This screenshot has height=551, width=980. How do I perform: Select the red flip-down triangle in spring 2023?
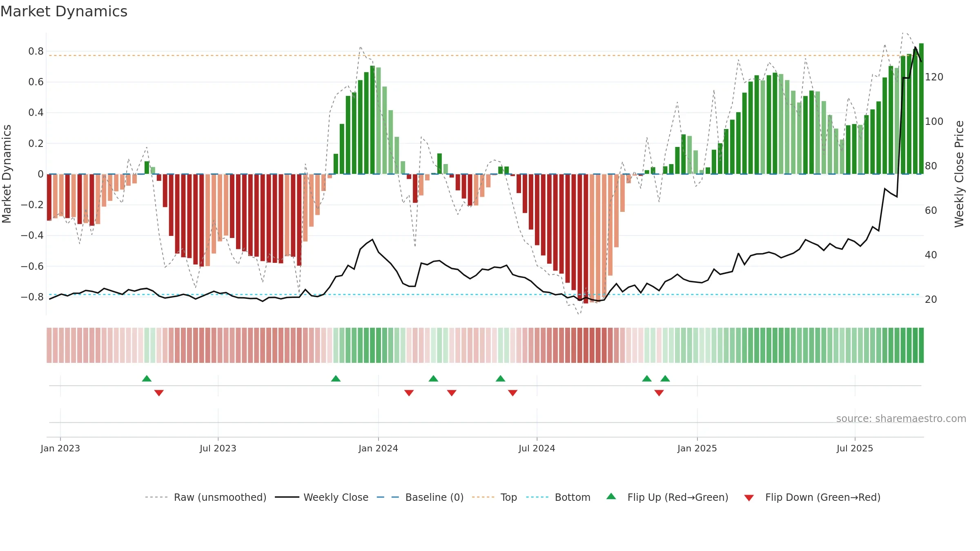tap(159, 393)
